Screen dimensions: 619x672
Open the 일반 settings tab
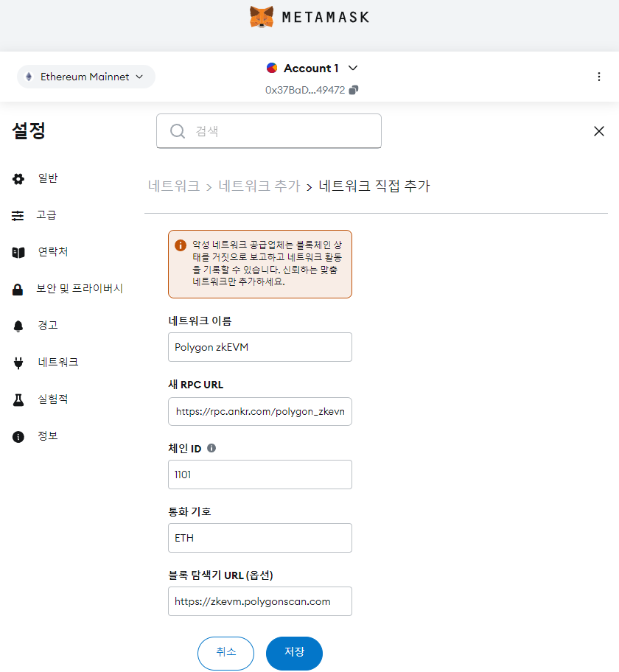(x=48, y=178)
